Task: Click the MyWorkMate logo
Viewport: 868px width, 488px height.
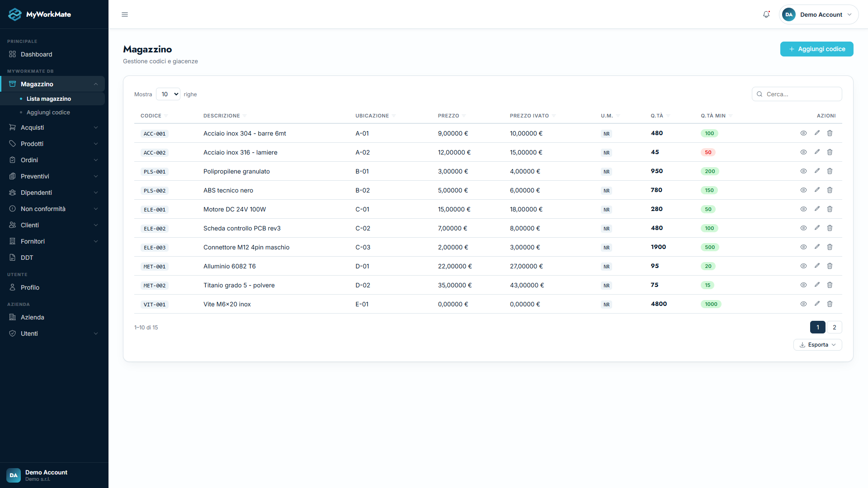Action: 40,14
